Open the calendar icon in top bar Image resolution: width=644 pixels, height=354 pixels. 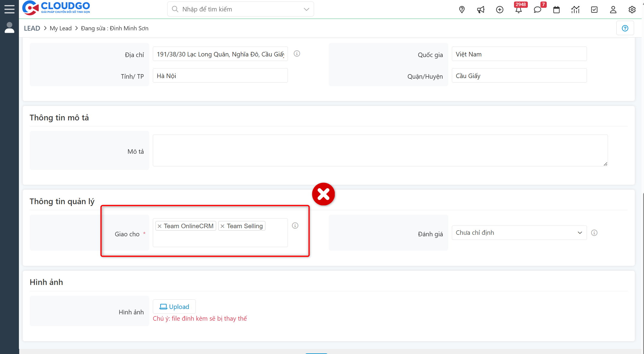(556, 10)
